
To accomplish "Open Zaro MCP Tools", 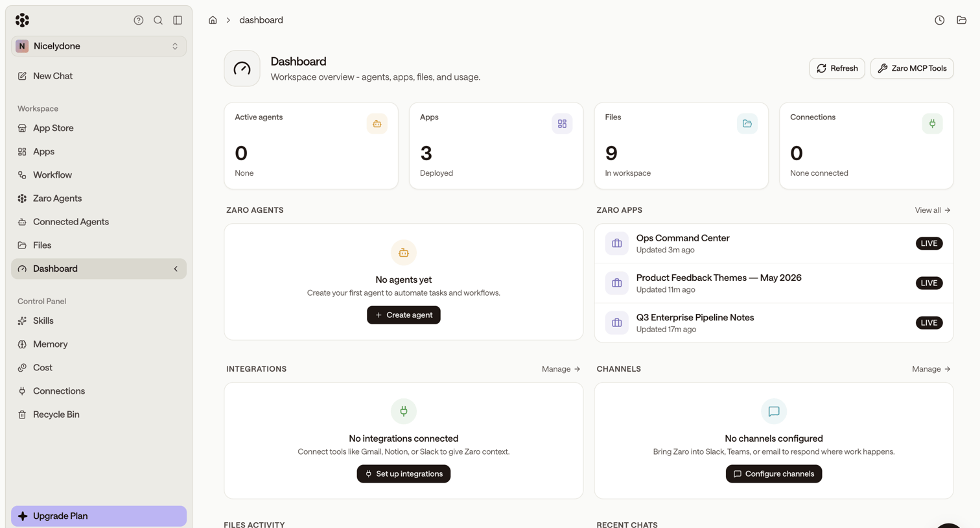I will pos(911,68).
